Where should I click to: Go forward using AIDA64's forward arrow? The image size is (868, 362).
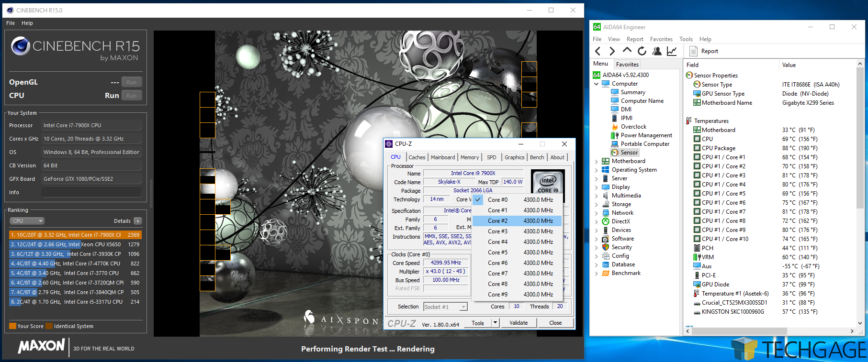(612, 51)
